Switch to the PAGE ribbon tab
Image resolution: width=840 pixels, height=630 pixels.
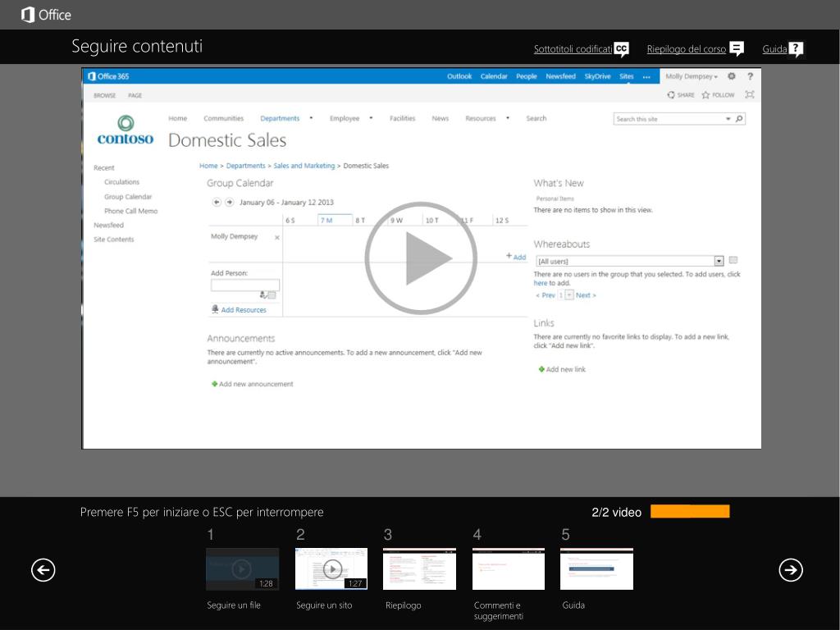pyautogui.click(x=135, y=95)
